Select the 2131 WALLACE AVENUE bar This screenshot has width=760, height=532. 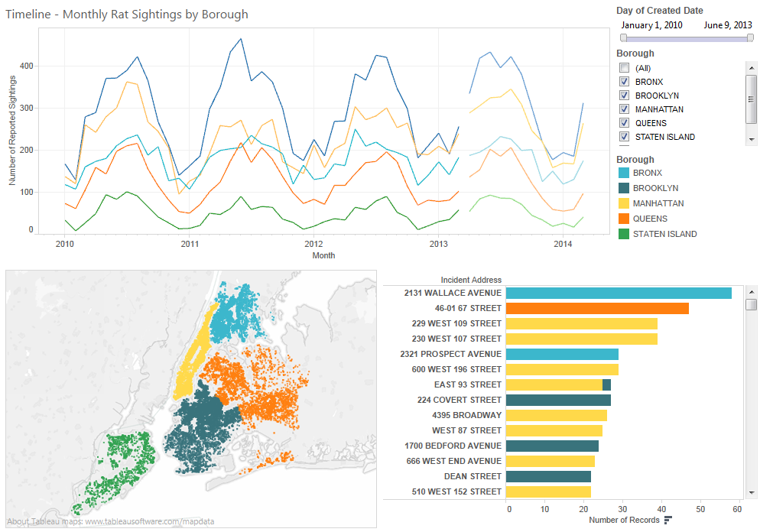[619, 293]
